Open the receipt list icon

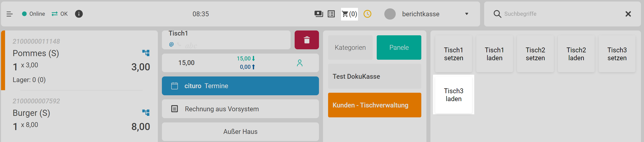331,14
